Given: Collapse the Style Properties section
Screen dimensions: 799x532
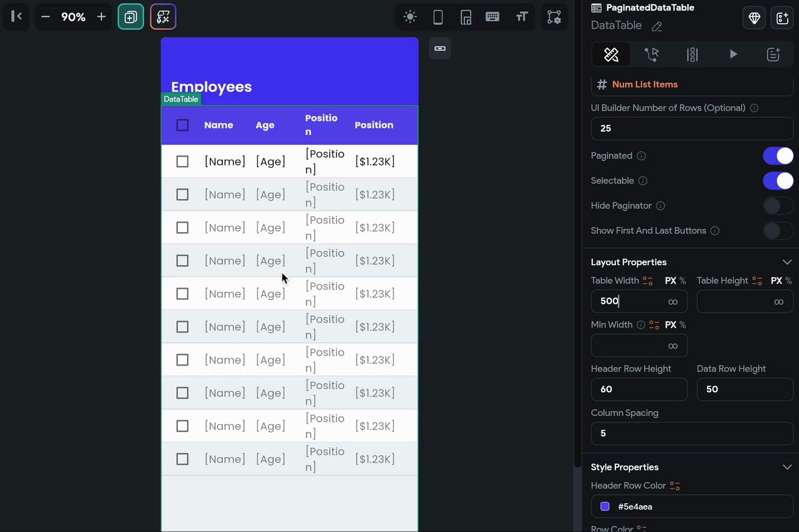Looking at the screenshot, I should pyautogui.click(x=787, y=467).
